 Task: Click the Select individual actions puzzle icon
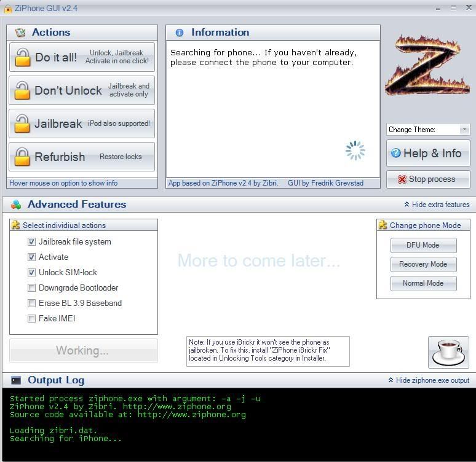pos(16,225)
